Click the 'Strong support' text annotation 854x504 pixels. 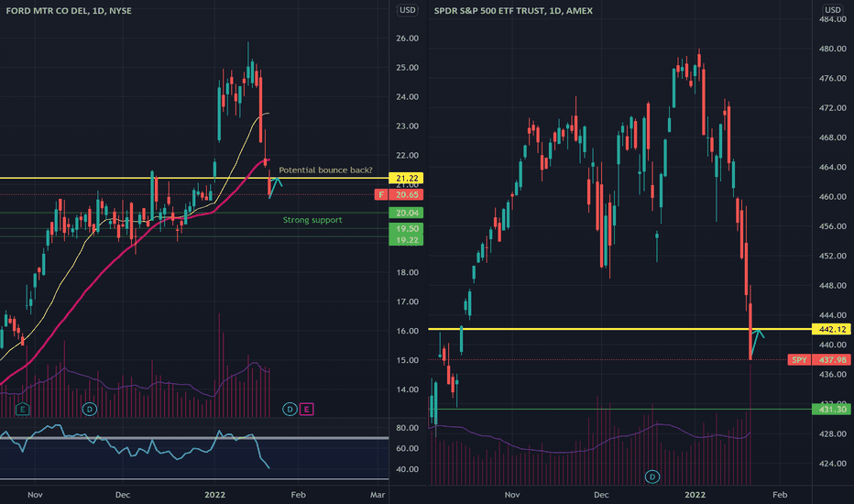312,220
